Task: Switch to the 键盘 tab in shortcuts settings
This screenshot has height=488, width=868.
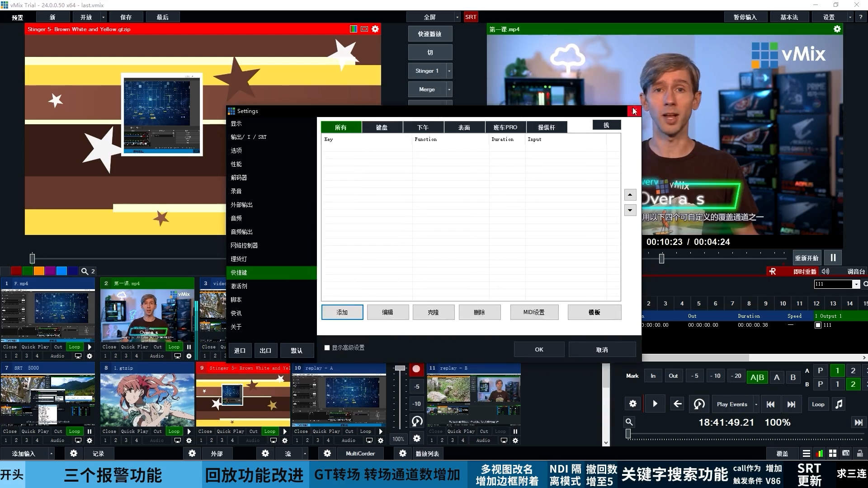Action: coord(382,127)
